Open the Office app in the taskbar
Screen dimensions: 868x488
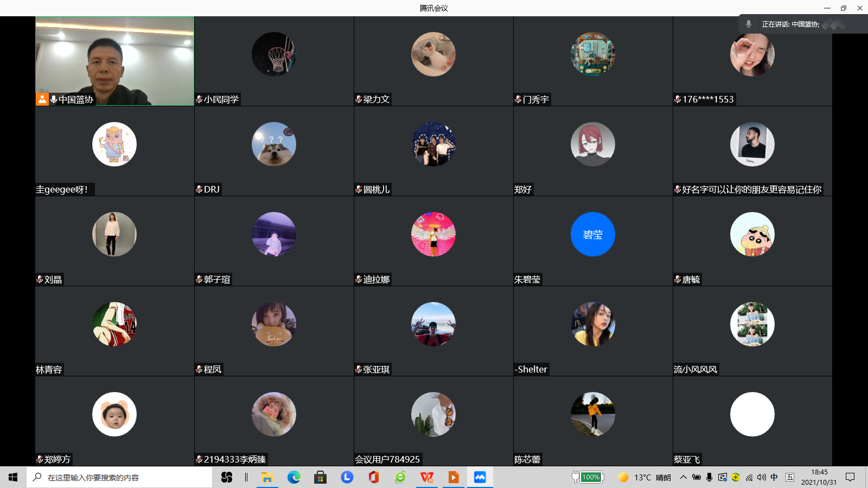[x=373, y=477]
